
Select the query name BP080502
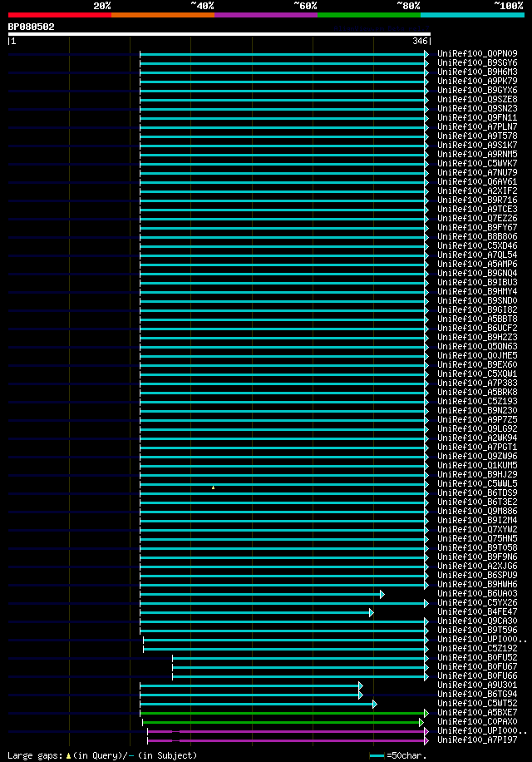point(31,27)
